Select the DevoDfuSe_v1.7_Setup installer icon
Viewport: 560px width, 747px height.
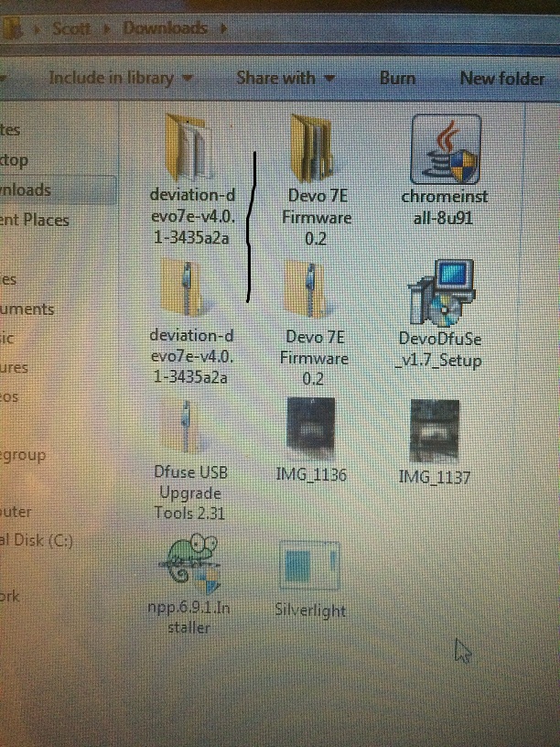pyautogui.click(x=441, y=293)
